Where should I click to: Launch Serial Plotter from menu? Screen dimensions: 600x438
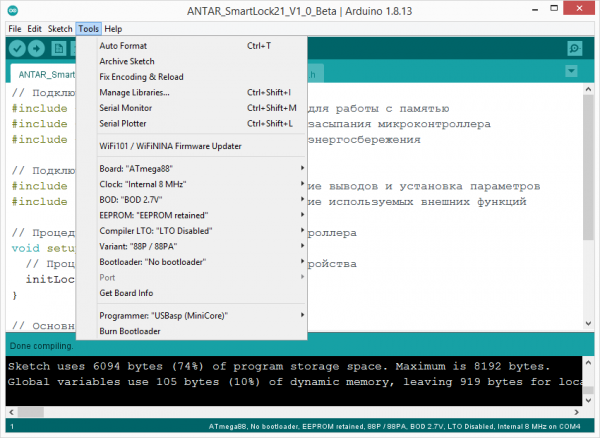[191, 124]
